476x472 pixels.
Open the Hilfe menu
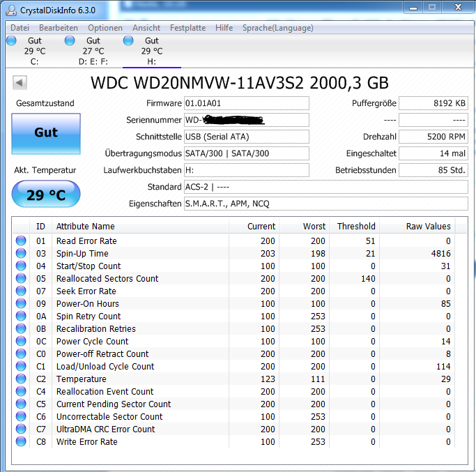tap(224, 28)
